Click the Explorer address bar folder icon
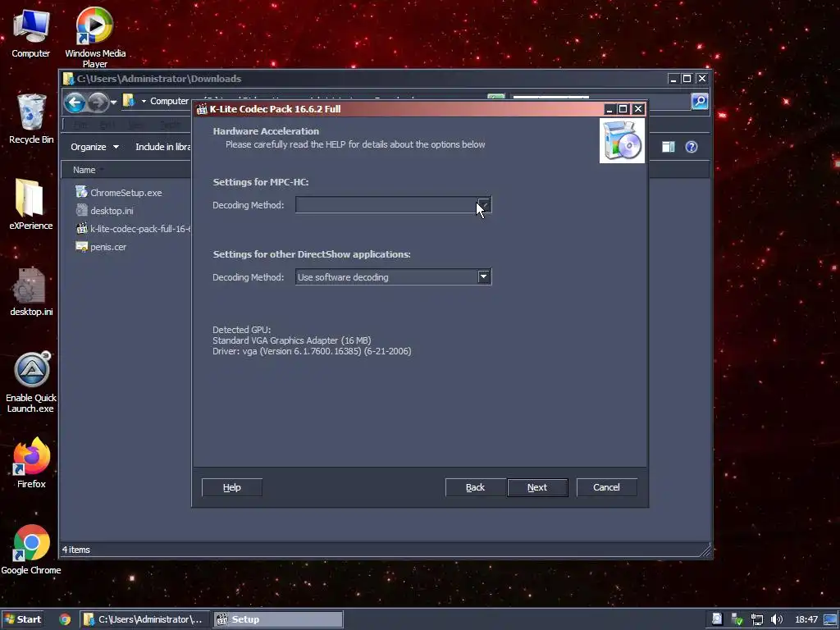840x630 pixels. coord(129,101)
